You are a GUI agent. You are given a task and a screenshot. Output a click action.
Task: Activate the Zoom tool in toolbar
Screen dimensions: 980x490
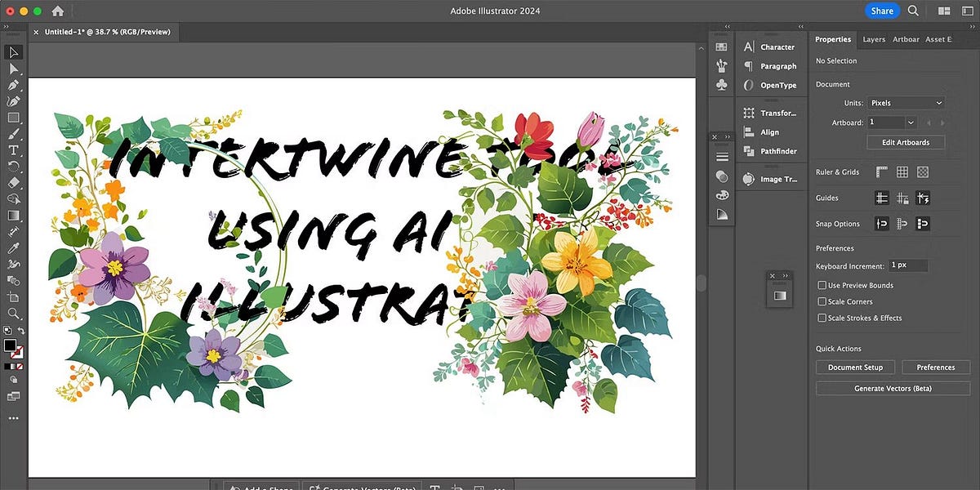point(13,314)
